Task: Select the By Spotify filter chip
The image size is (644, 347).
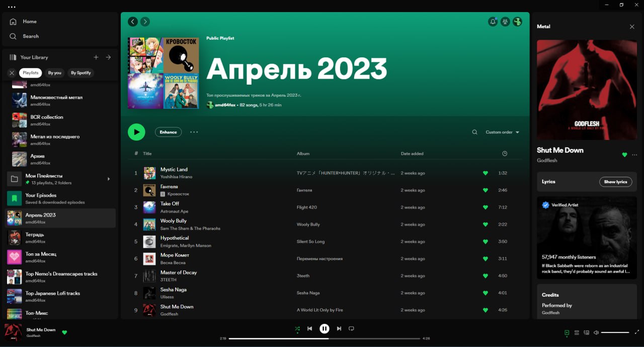Action: 80,73
